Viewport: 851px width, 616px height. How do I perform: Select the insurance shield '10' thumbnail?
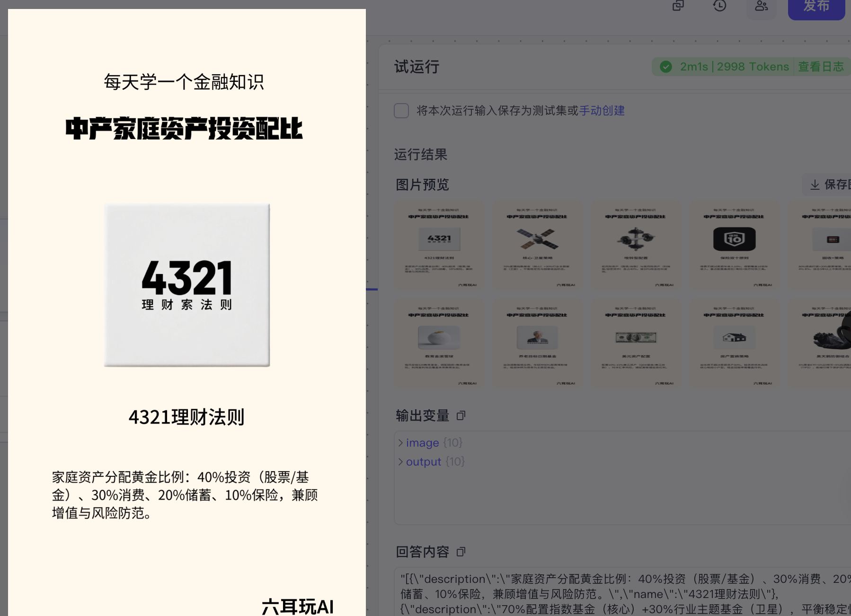tap(734, 245)
